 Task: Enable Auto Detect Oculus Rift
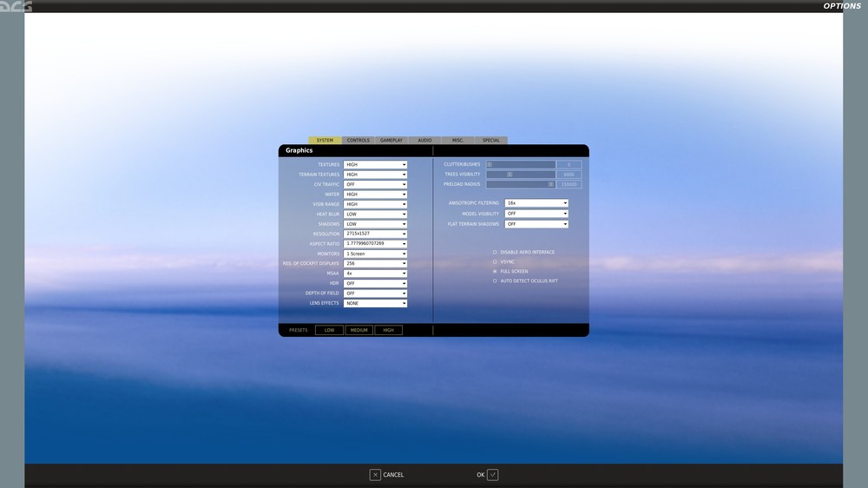[495, 280]
